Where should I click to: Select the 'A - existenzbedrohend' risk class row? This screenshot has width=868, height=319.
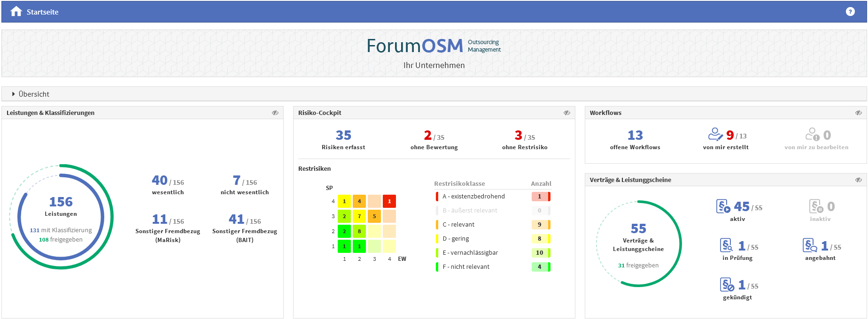(x=493, y=197)
